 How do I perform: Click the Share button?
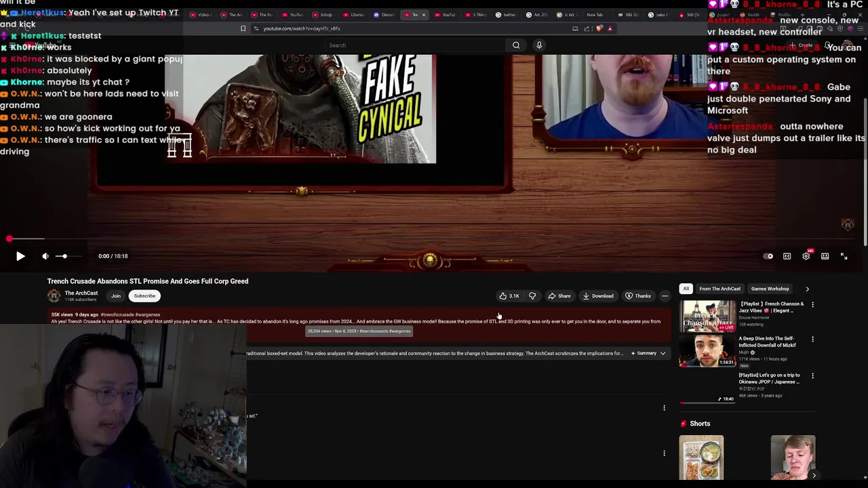pyautogui.click(x=559, y=296)
